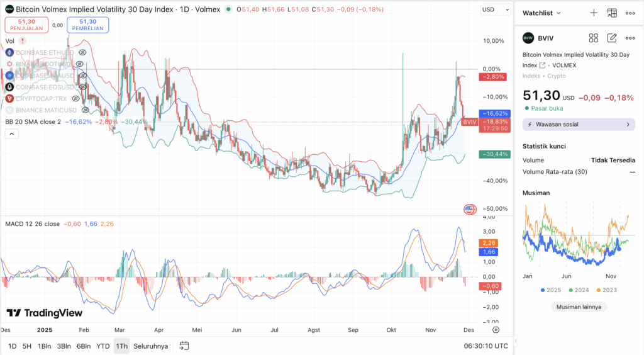Click the Vol warning exclamation icon
This screenshot has width=644, height=355.
(x=23, y=41)
